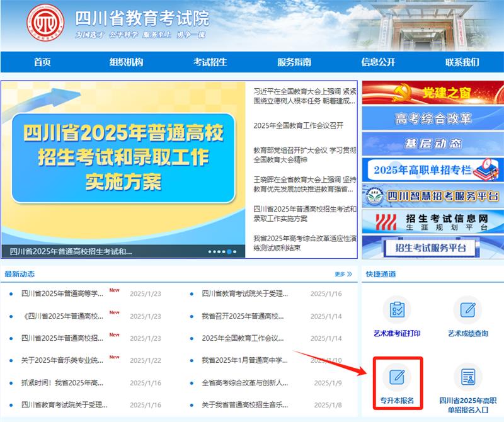Open the 高考综合改革 banner
Viewport: 504px width, 422px height.
(433, 118)
